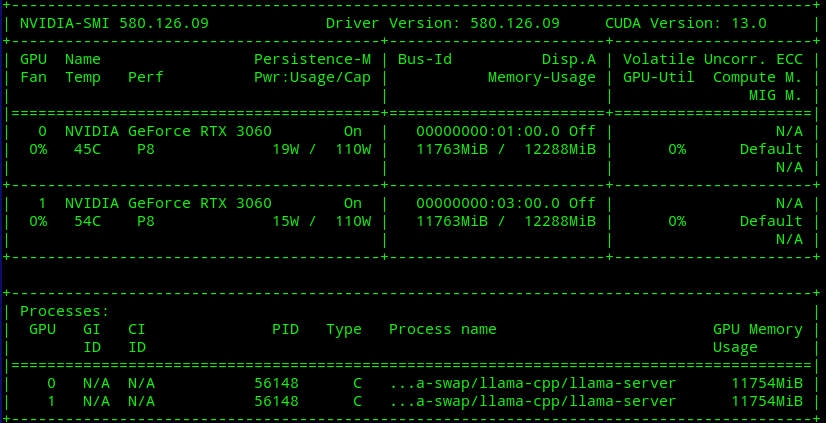826x423 pixels.
Task: Click the 'Memory-Usage' column header
Action: 542,78
